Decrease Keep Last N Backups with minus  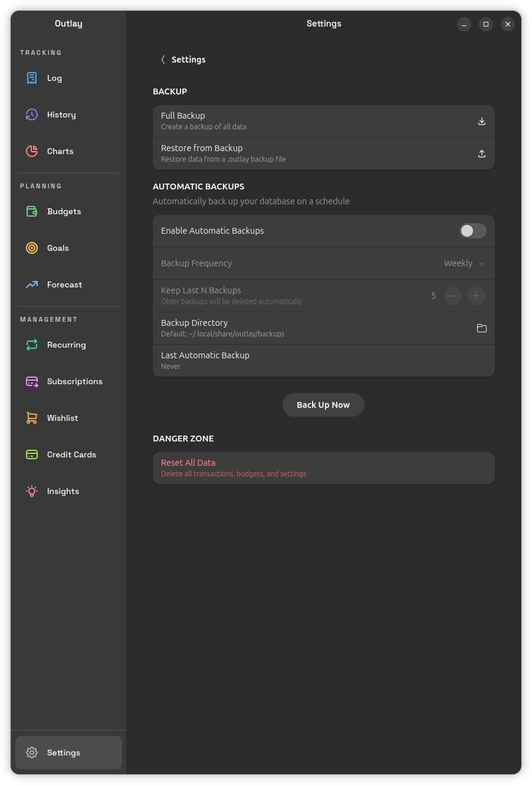[x=452, y=296]
